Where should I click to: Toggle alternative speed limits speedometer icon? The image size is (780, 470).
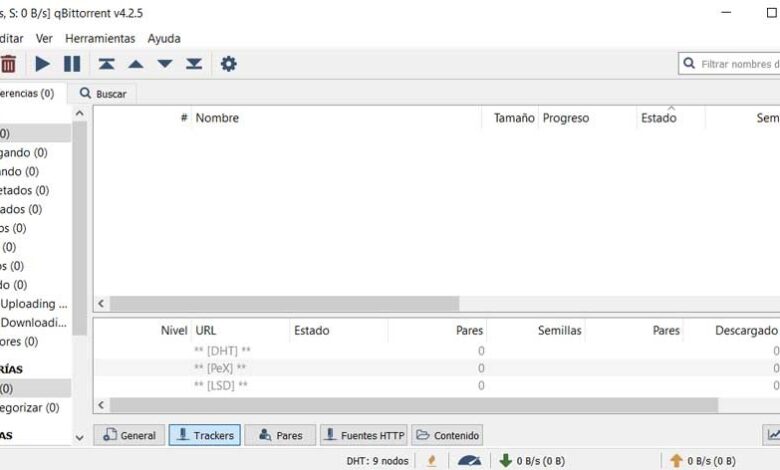point(469,461)
